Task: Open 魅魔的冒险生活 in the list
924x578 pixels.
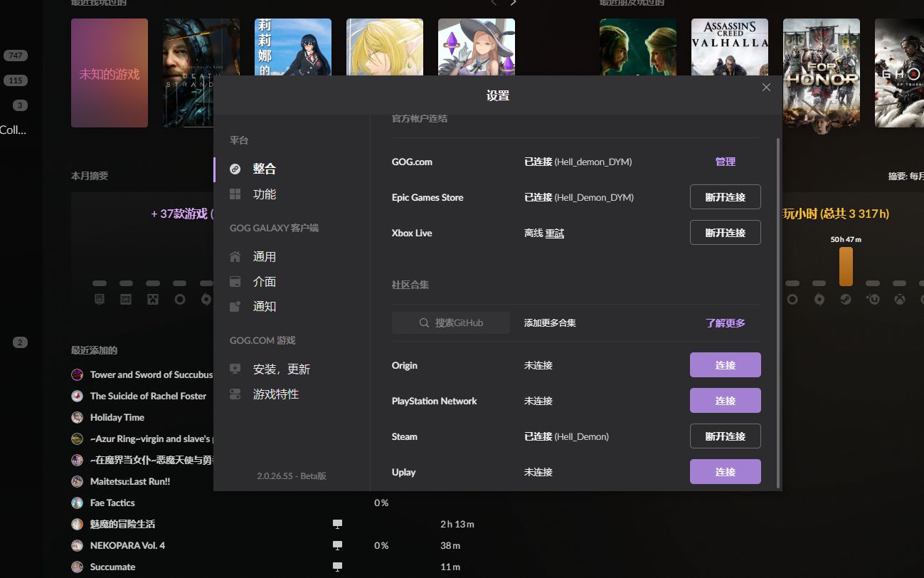Action: (122, 524)
